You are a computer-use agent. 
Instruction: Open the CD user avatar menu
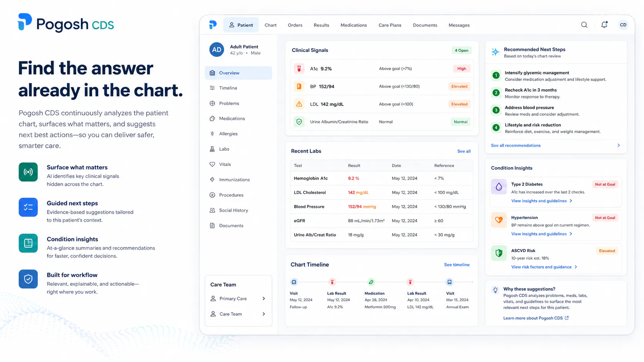(x=623, y=25)
